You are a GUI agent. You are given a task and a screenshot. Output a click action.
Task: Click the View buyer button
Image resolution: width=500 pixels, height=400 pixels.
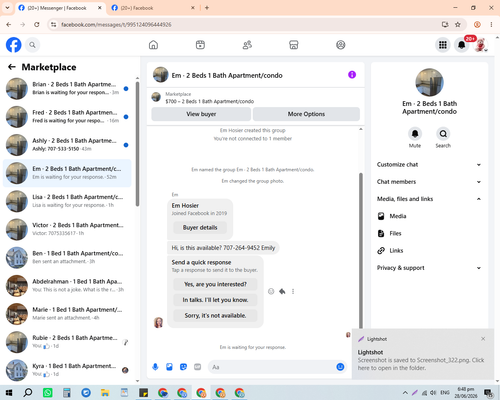coord(201,114)
